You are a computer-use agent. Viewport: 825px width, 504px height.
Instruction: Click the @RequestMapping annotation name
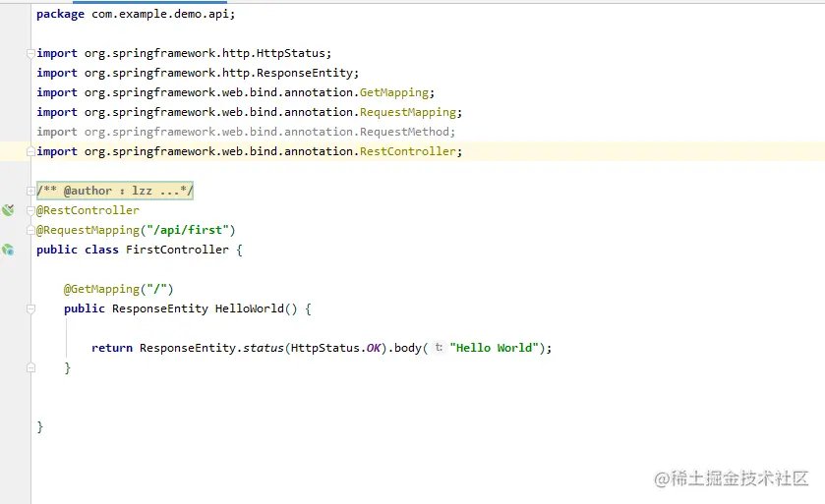point(88,230)
